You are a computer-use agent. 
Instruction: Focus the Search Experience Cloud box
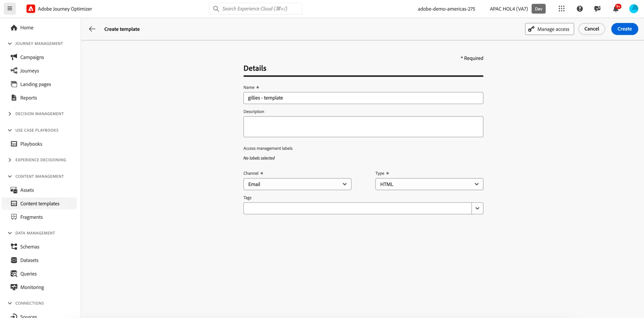255,9
